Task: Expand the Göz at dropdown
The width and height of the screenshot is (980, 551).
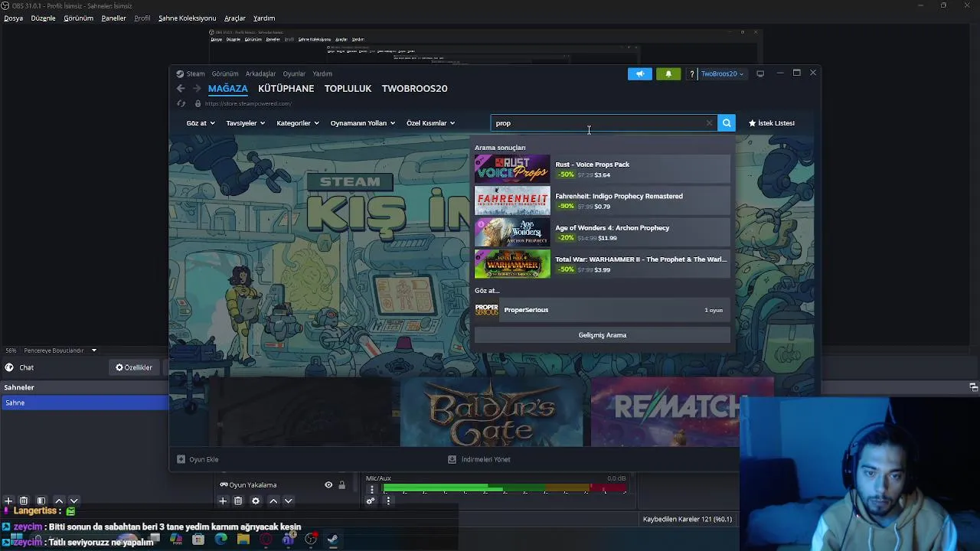Action: [x=201, y=123]
